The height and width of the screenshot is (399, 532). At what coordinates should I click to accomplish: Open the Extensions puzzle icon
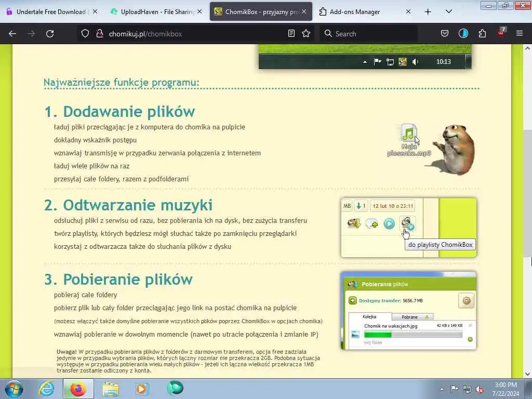pos(482,34)
